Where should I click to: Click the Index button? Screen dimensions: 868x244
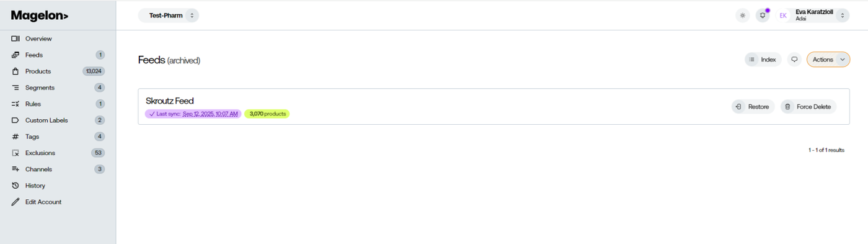pos(763,60)
